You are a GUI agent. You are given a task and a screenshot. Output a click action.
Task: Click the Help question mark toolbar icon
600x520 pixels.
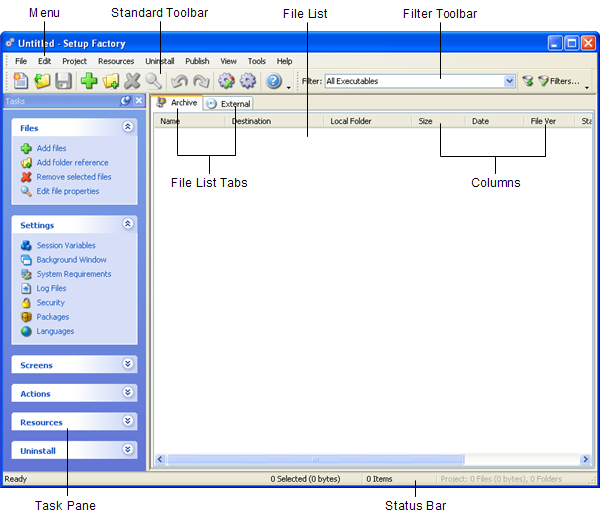273,82
